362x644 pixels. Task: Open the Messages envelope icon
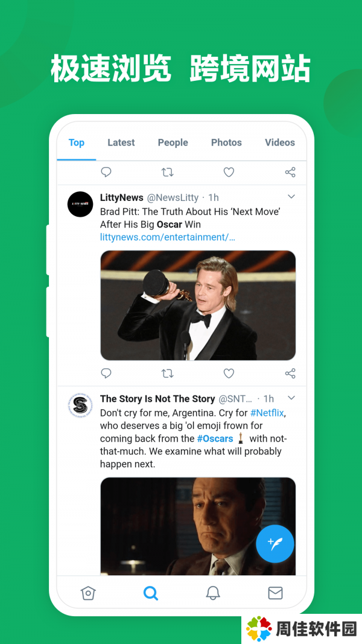275,593
